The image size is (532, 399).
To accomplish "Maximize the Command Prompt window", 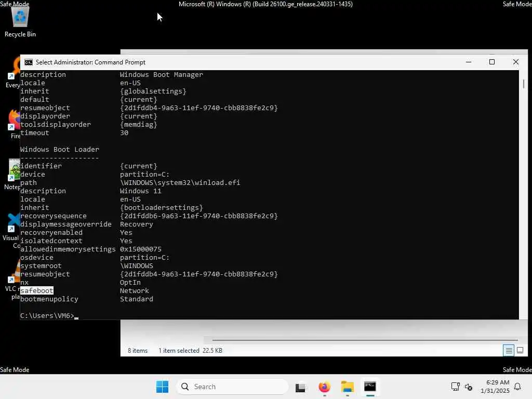I will [x=492, y=62].
